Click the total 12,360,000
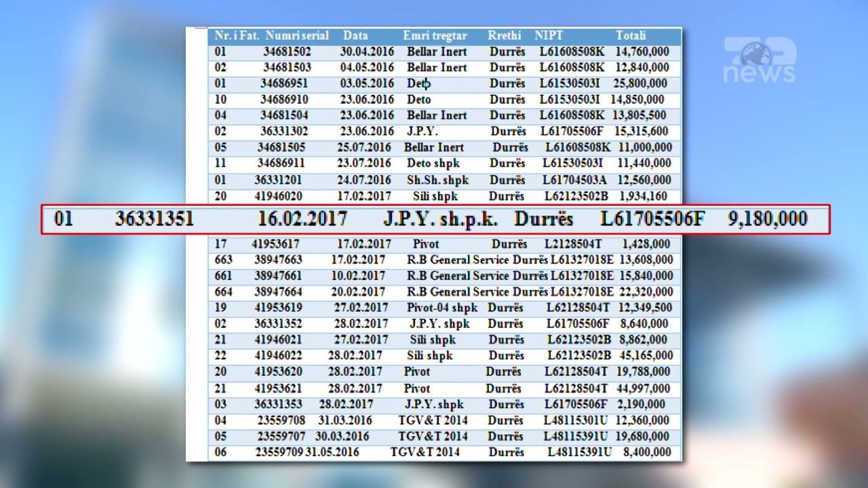 642,420
